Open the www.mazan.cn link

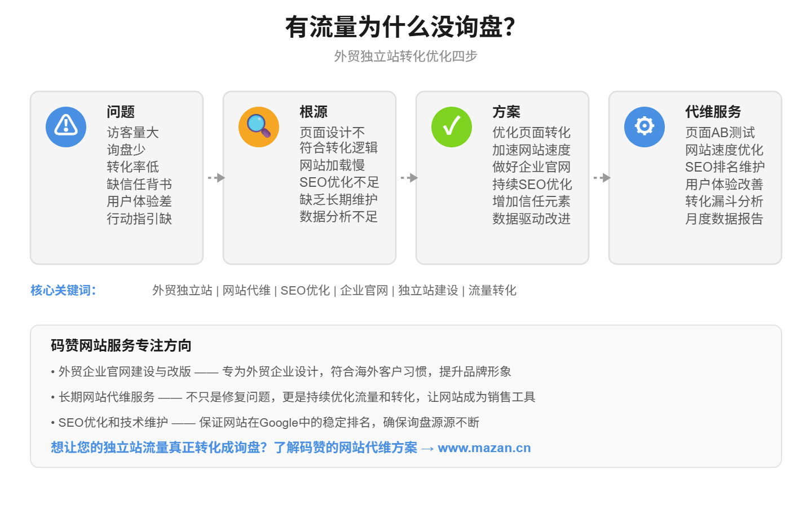click(x=484, y=448)
